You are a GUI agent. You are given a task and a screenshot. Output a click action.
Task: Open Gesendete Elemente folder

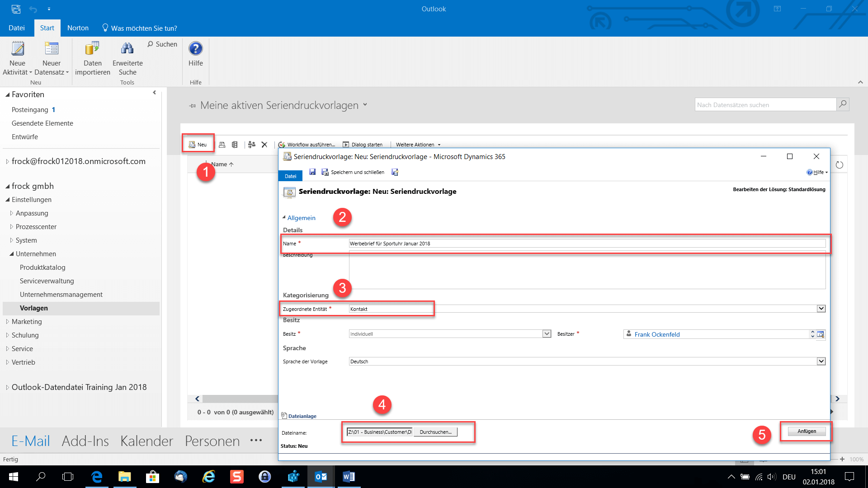[x=42, y=123]
